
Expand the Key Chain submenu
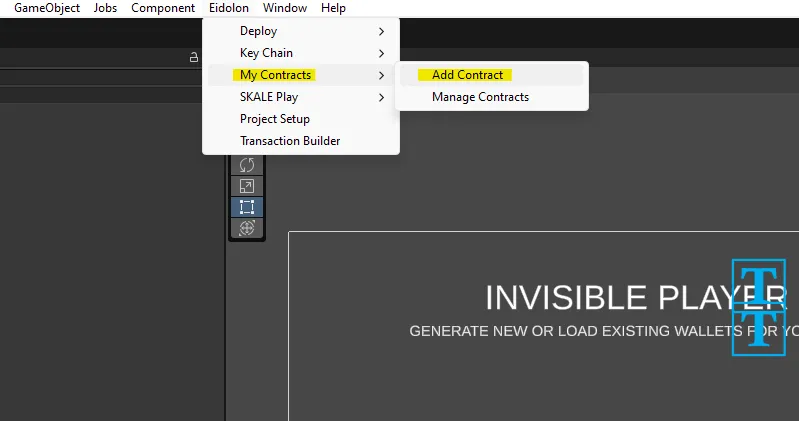(301, 53)
